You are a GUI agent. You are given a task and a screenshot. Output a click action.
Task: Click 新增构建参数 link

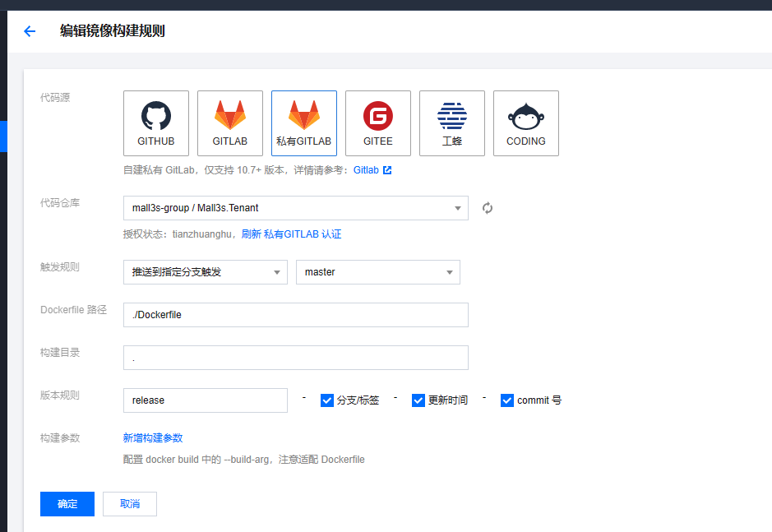click(x=153, y=438)
